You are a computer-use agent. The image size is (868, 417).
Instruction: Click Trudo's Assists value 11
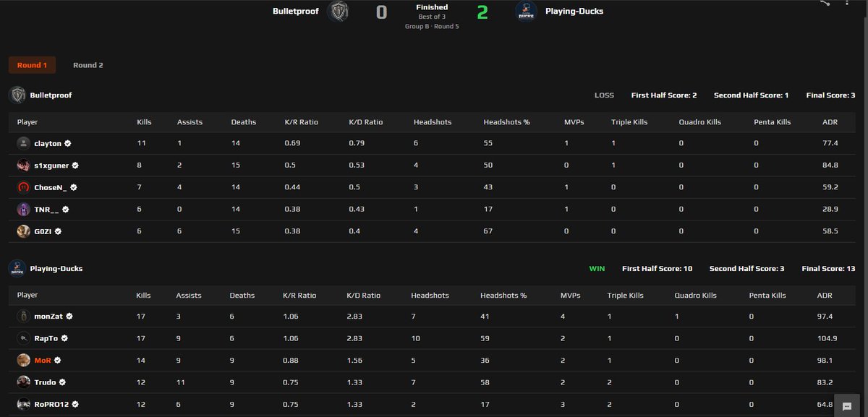pos(179,382)
